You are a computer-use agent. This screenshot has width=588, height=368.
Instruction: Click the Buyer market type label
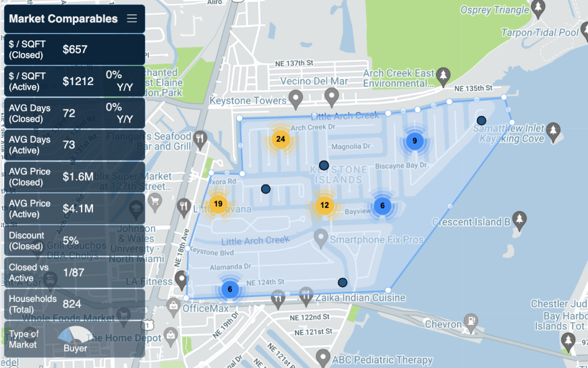click(75, 348)
